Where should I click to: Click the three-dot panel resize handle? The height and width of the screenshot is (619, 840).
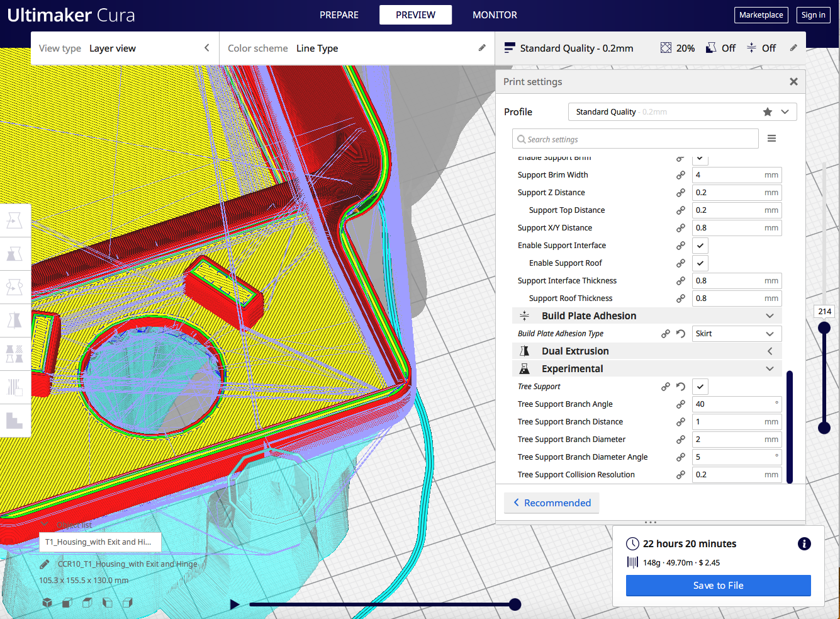[651, 523]
